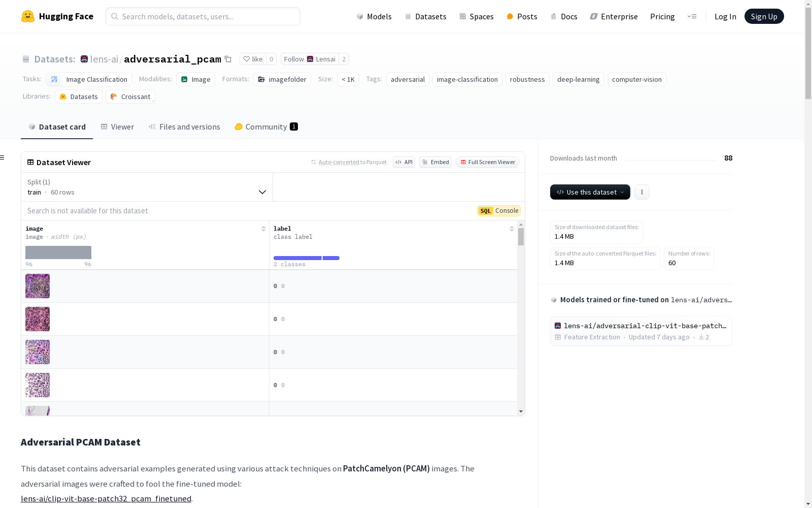812x508 pixels.
Task: Click the lens-ai organization avatar icon
Action: (84, 59)
